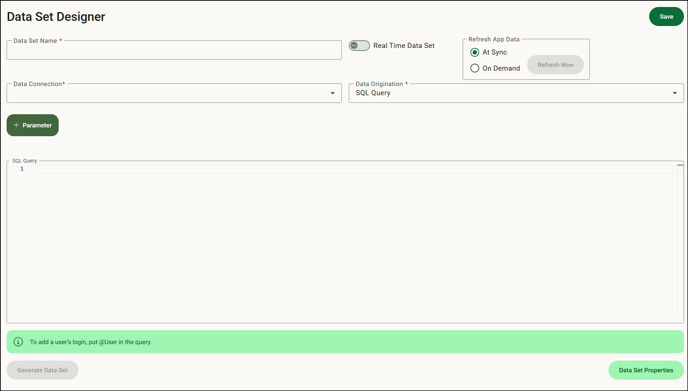Select the At Sync radio option
Screen dimensions: 688x391
coord(474,52)
